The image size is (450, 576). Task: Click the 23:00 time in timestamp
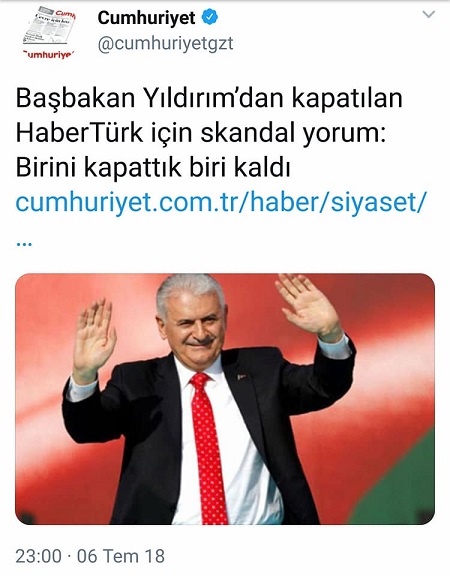(x=39, y=556)
